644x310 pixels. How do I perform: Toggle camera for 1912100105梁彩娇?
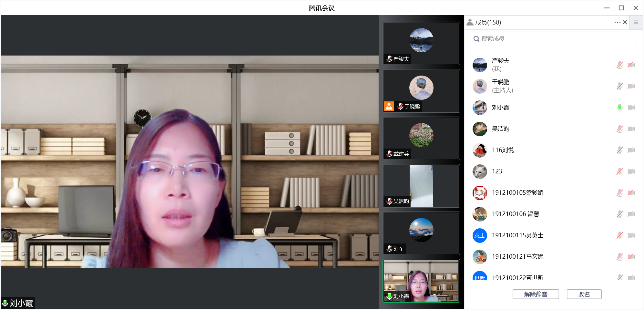631,193
